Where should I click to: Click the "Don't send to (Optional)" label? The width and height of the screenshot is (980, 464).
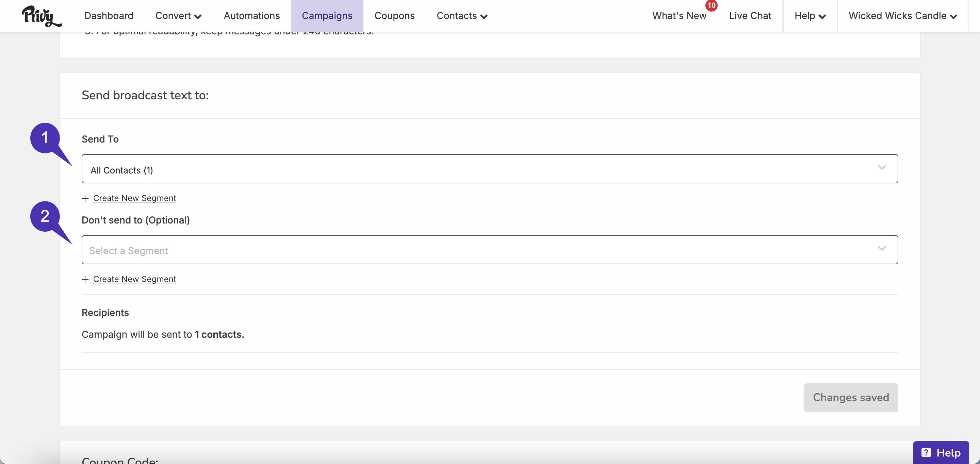pyautogui.click(x=136, y=220)
